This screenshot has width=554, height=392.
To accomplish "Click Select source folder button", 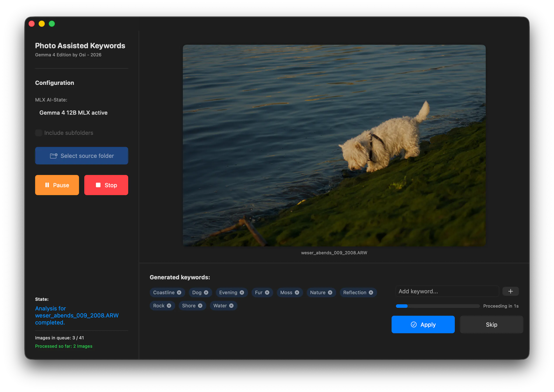I will coord(82,156).
